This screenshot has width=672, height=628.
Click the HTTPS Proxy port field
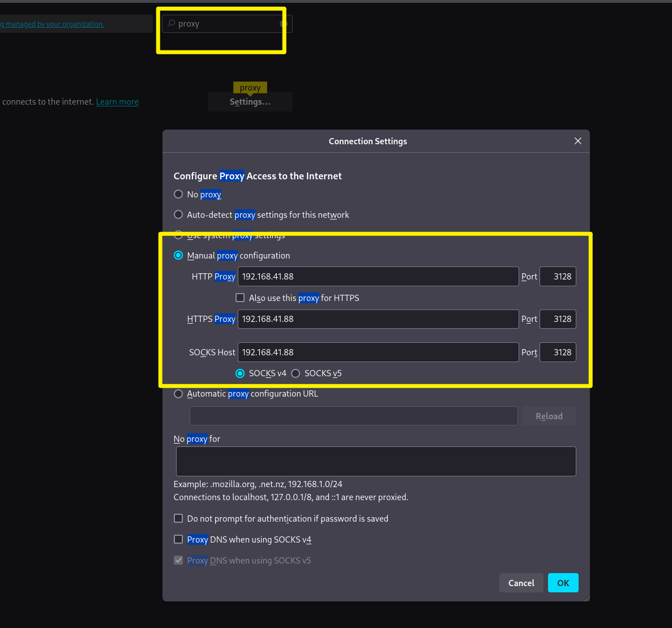point(558,319)
